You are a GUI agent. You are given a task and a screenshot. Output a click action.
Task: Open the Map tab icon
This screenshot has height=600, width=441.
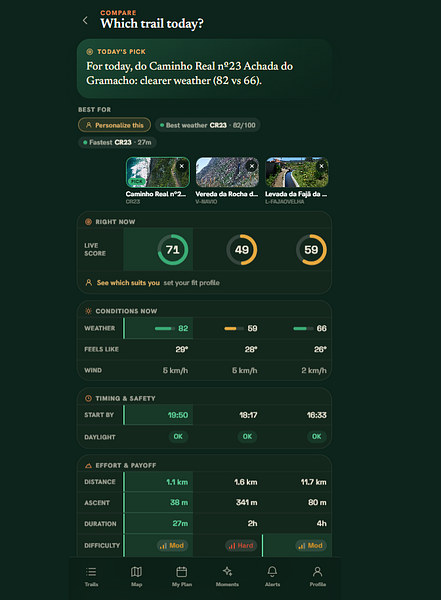[136, 572]
